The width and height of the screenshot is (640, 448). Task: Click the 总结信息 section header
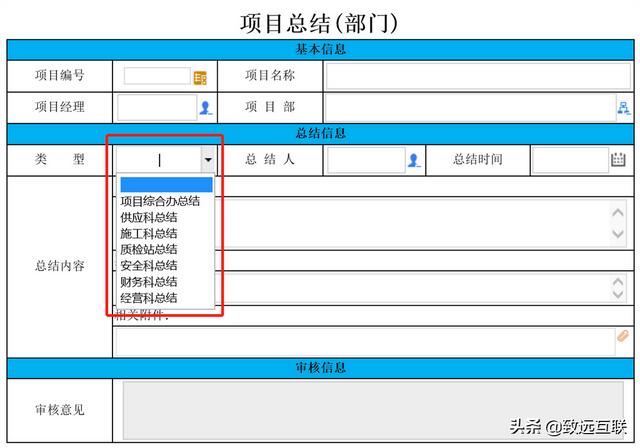tap(320, 133)
